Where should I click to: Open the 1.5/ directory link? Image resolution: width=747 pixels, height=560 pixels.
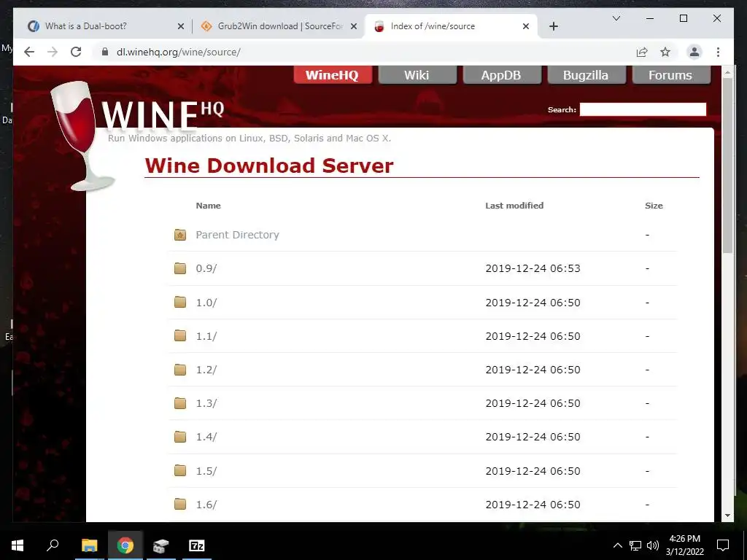point(206,471)
